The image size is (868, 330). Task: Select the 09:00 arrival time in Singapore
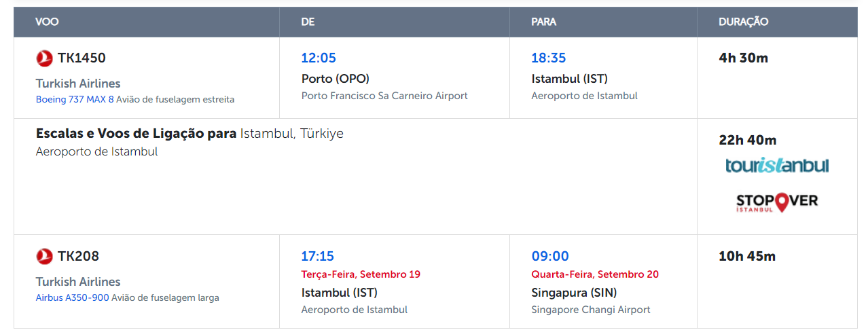[550, 257]
